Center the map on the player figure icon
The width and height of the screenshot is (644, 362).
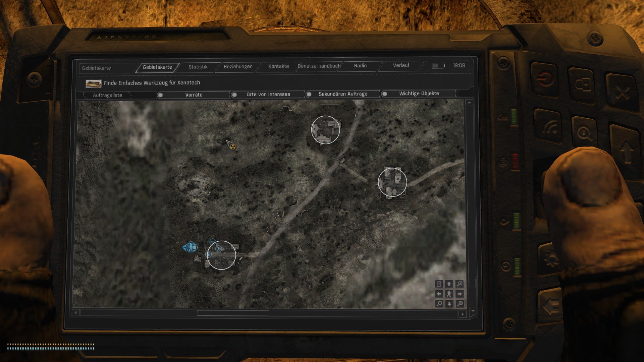pyautogui.click(x=449, y=294)
